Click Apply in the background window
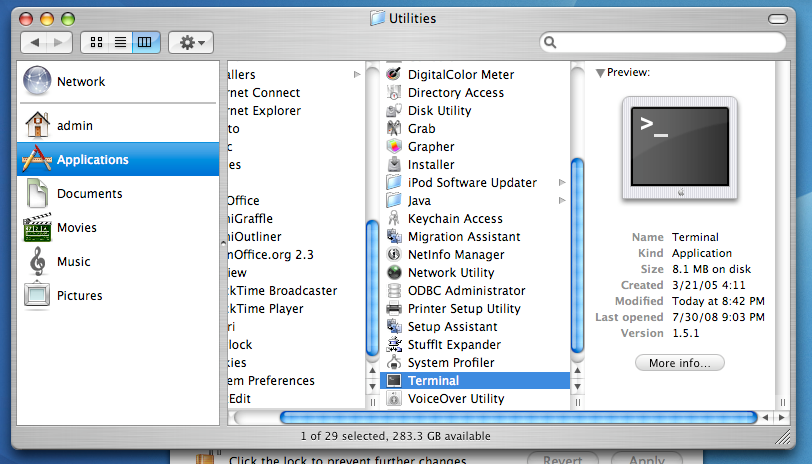812x464 pixels. (647, 459)
